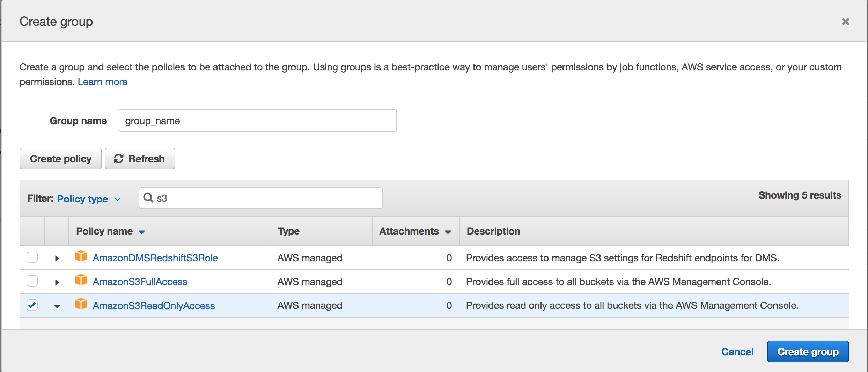
Task: Close the Create group dialog with X
Action: 845,22
